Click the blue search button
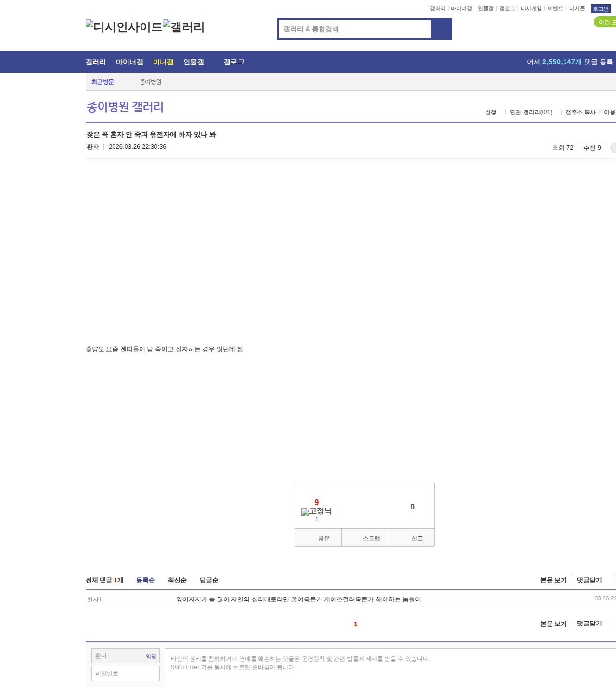Image resolution: width=616 pixels, height=687 pixels. [441, 29]
